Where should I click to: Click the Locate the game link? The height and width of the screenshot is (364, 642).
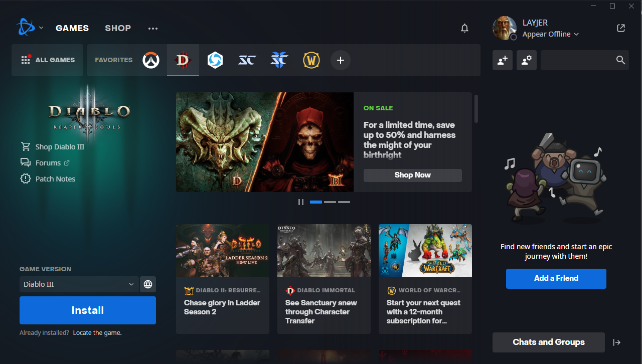(x=97, y=333)
